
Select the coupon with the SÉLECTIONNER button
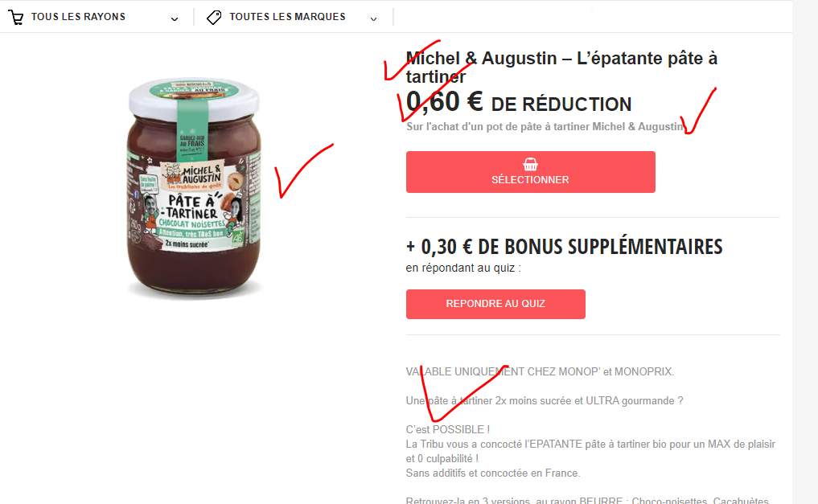coord(531,172)
